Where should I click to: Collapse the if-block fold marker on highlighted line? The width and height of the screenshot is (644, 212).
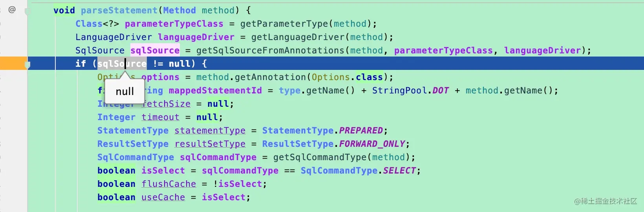[27, 65]
